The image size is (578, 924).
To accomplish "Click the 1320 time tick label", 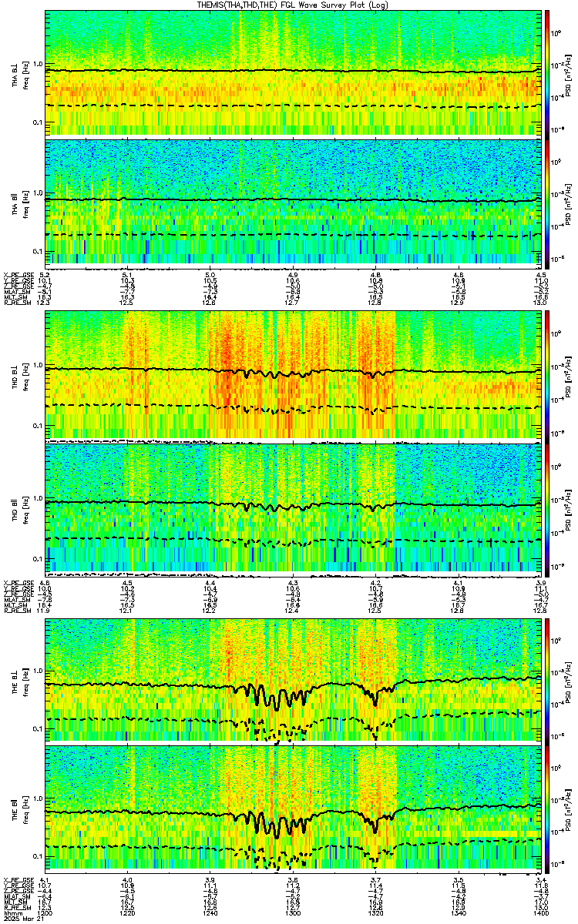I will point(375,912).
